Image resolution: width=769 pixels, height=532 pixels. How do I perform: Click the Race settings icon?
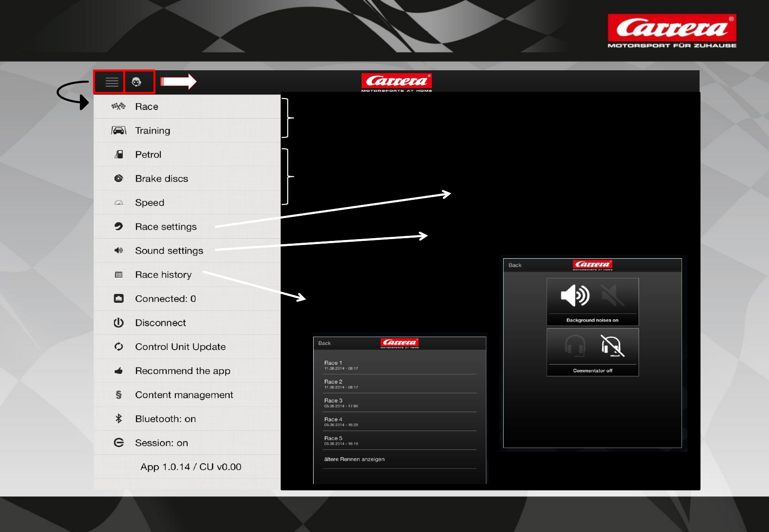pos(119,226)
